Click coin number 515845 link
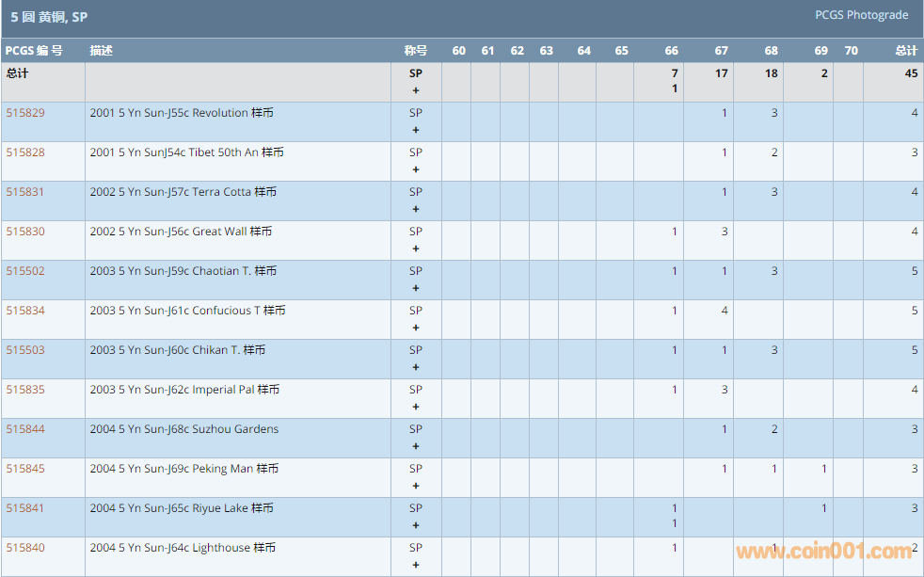This screenshot has width=924, height=577. coord(25,469)
